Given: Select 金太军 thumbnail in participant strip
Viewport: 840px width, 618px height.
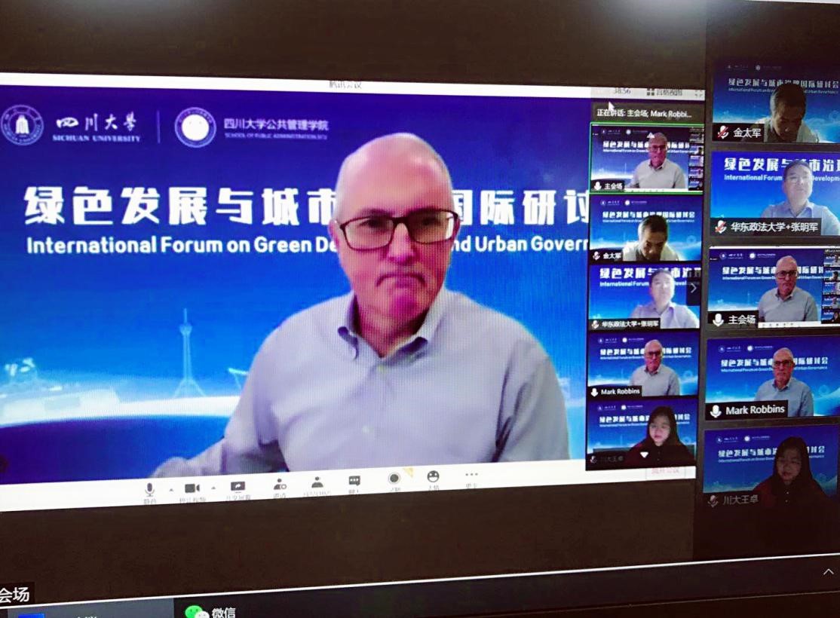Looking at the screenshot, I should pyautogui.click(x=645, y=228).
